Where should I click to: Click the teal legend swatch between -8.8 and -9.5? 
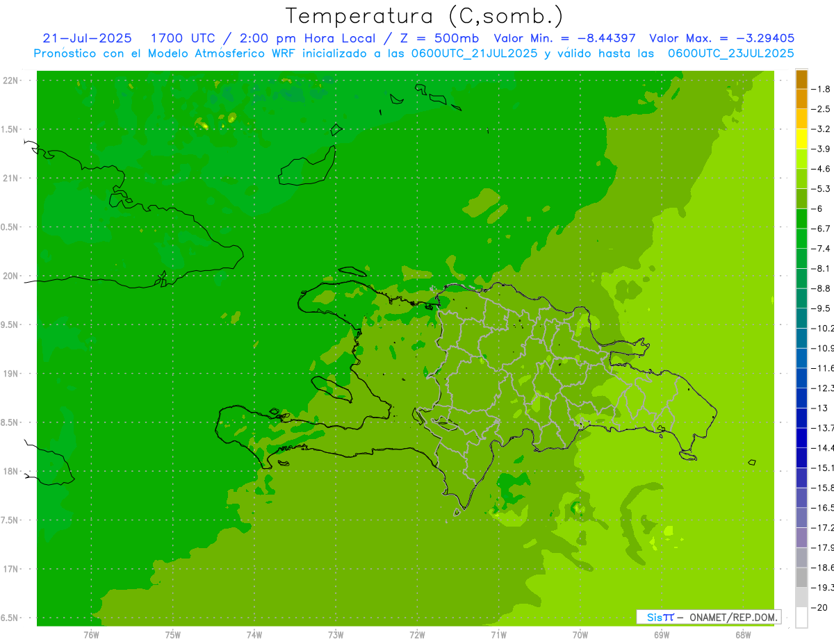[x=801, y=298]
